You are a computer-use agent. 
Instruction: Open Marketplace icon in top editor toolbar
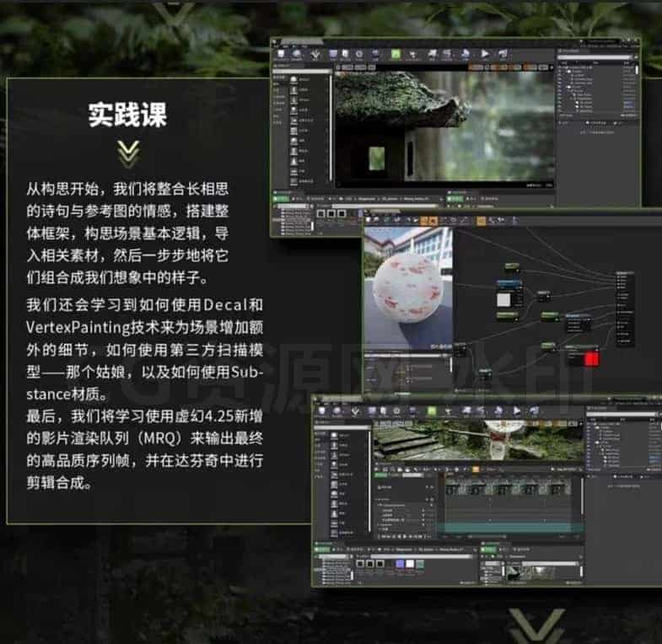point(346,54)
